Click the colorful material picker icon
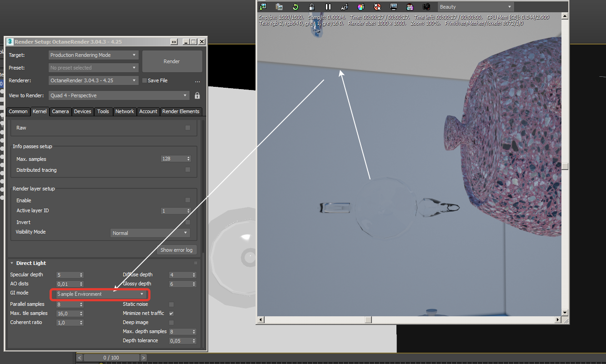Screen dimensions: 606x364 click(361, 7)
